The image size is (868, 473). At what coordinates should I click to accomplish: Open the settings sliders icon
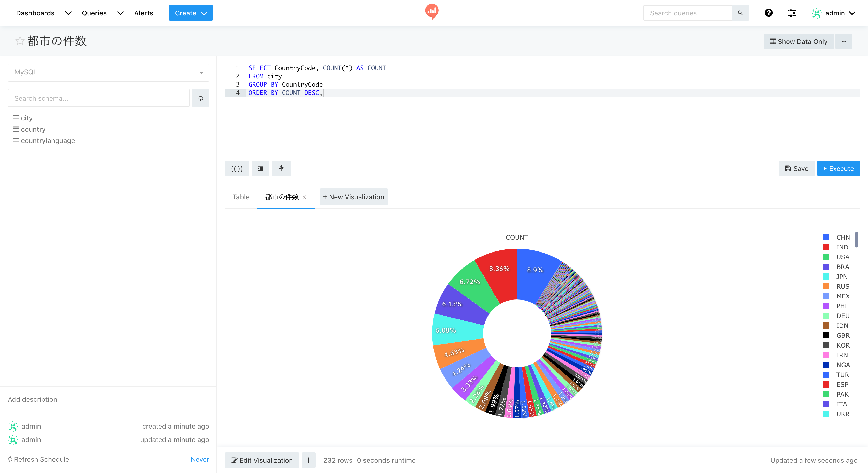pyautogui.click(x=792, y=13)
